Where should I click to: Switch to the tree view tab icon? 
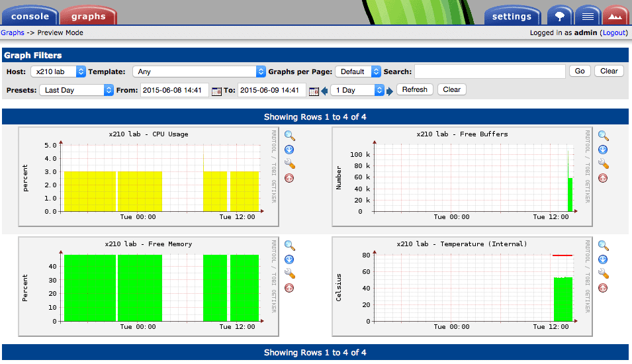point(559,16)
